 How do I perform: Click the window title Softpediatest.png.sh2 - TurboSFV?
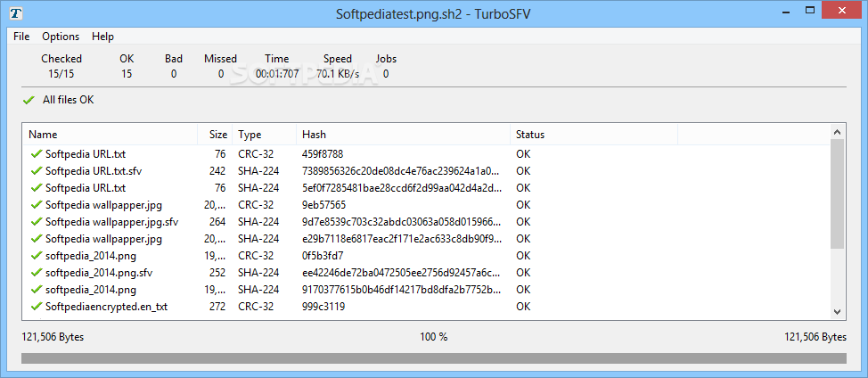click(x=433, y=14)
